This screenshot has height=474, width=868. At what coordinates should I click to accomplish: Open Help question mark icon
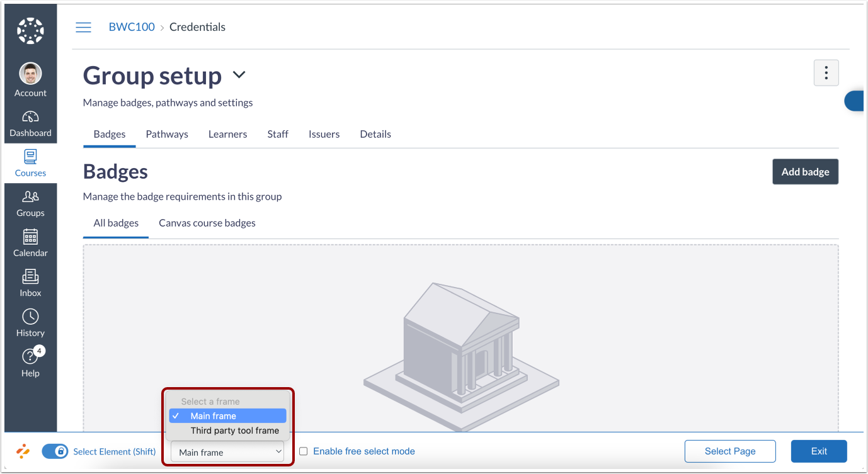[x=30, y=357]
